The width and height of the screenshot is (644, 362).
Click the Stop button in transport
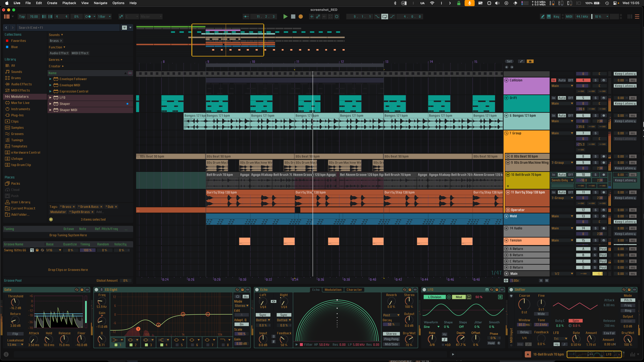[x=293, y=17]
